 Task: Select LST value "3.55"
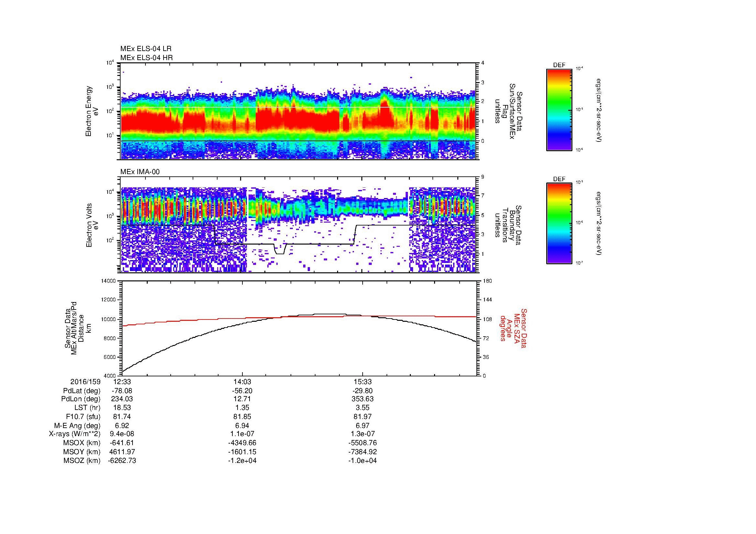click(x=362, y=408)
